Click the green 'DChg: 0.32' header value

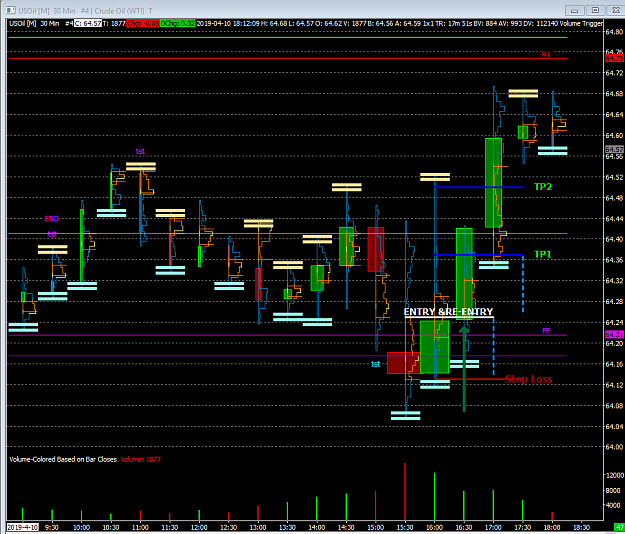(x=178, y=24)
